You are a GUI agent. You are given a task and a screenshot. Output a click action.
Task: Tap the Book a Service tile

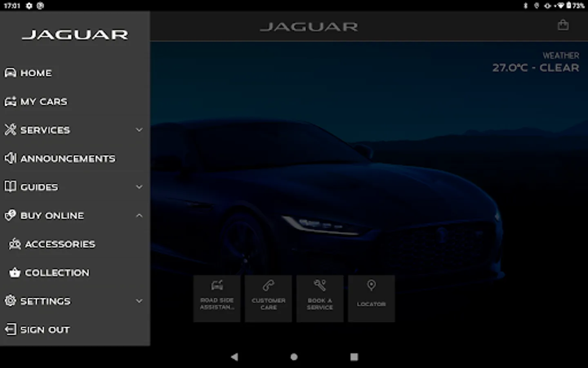(320, 298)
